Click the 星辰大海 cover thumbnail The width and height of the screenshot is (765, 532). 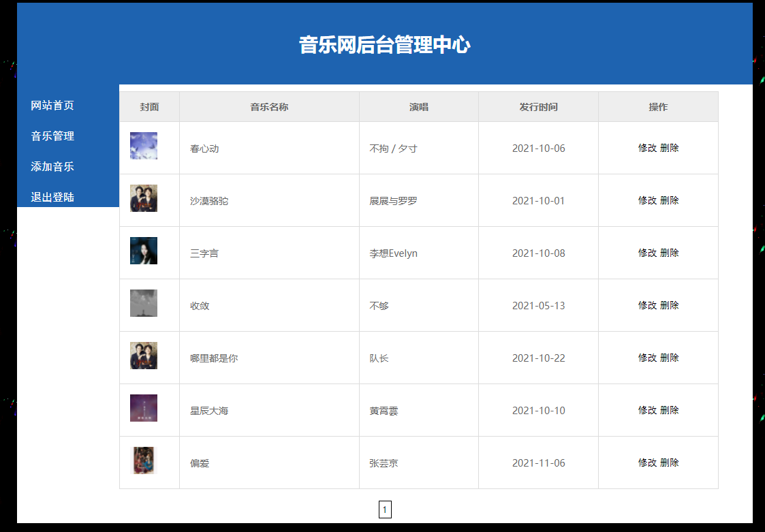144,408
